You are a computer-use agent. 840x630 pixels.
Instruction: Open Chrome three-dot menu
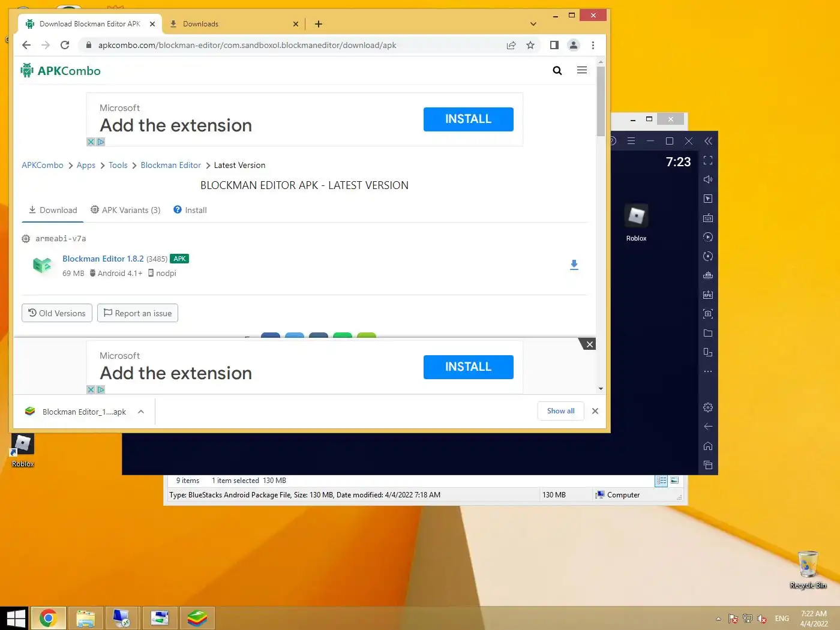click(x=593, y=45)
